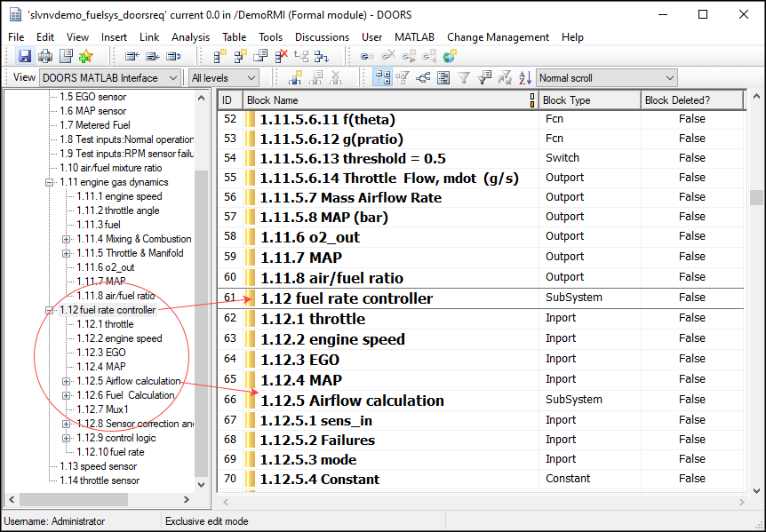The height and width of the screenshot is (532, 766).
Task: Select 1.10 air/fuel mixture ratio tree item
Action: (x=111, y=168)
